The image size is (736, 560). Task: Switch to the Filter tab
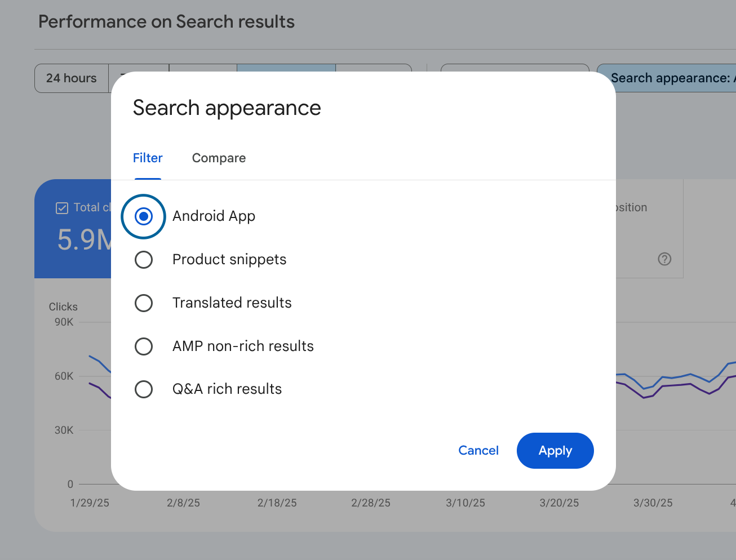coord(147,158)
